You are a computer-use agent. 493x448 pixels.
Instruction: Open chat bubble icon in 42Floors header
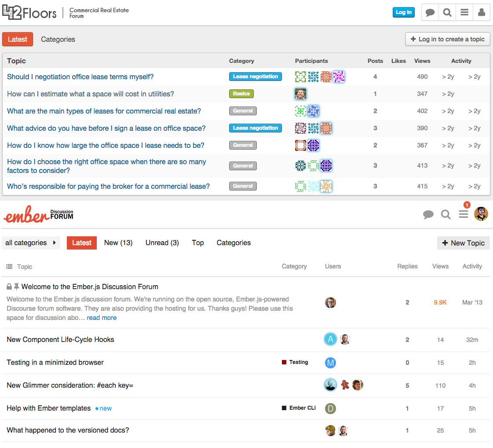click(430, 13)
